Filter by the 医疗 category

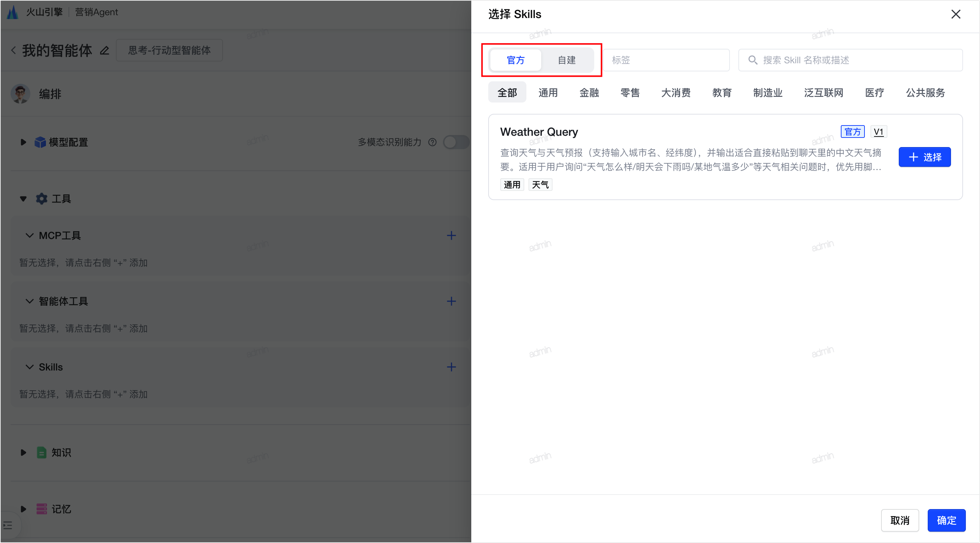click(874, 93)
